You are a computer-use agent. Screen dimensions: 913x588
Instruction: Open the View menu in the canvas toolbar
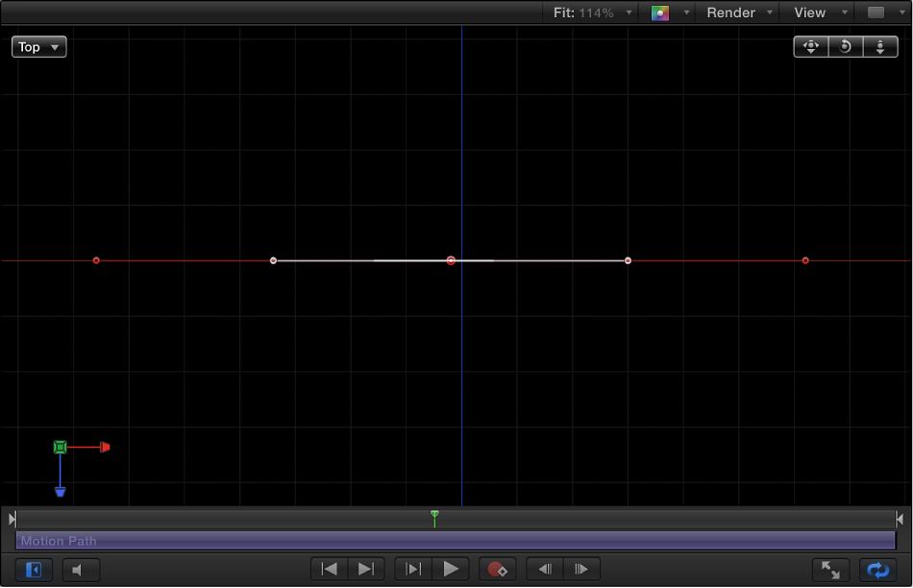click(815, 12)
